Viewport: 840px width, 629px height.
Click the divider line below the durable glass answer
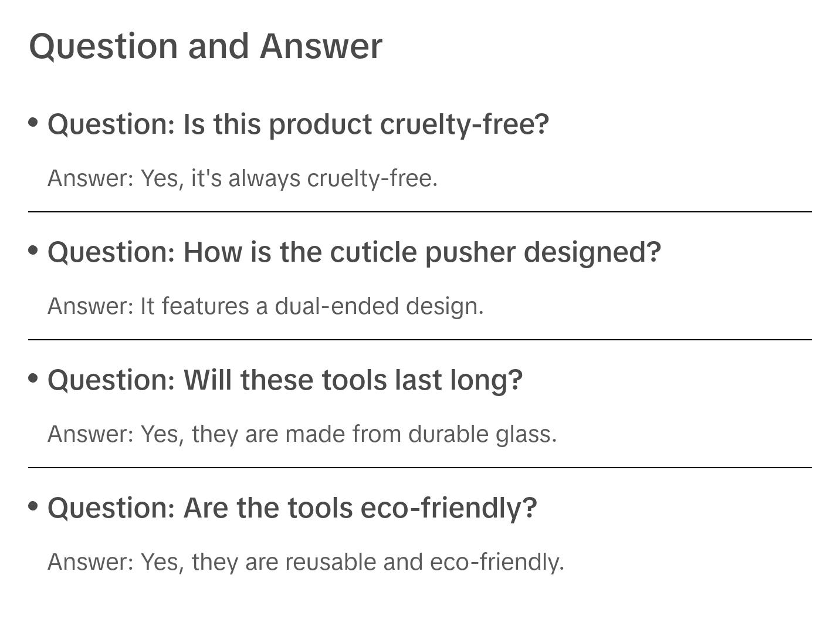tap(419, 468)
